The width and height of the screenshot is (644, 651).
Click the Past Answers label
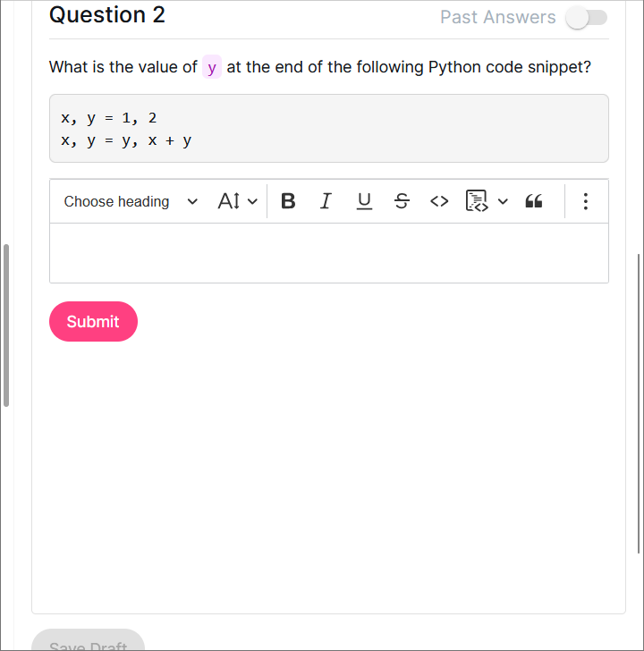(497, 17)
